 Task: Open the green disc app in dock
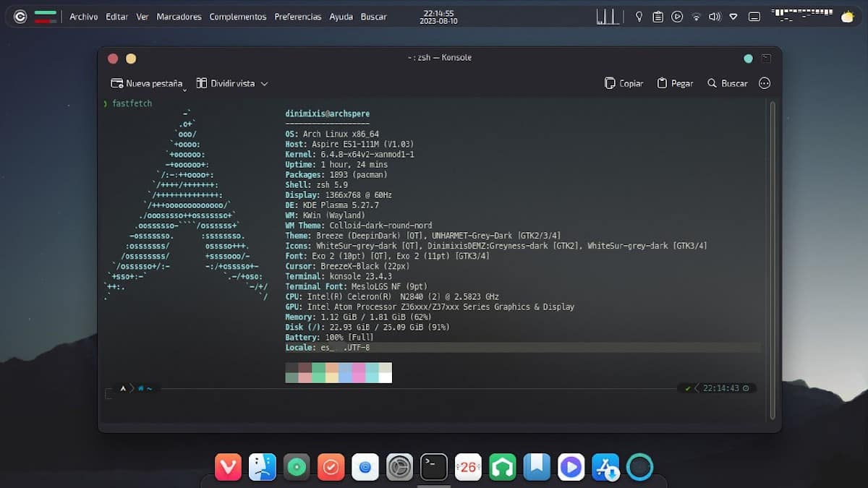point(297,468)
